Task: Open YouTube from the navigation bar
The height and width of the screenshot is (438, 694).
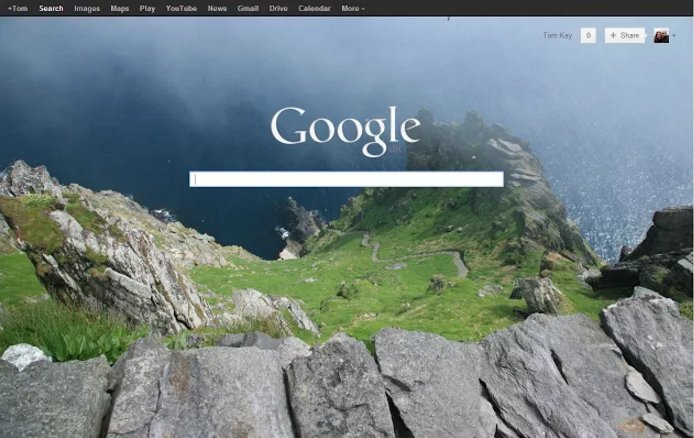Action: [x=181, y=8]
